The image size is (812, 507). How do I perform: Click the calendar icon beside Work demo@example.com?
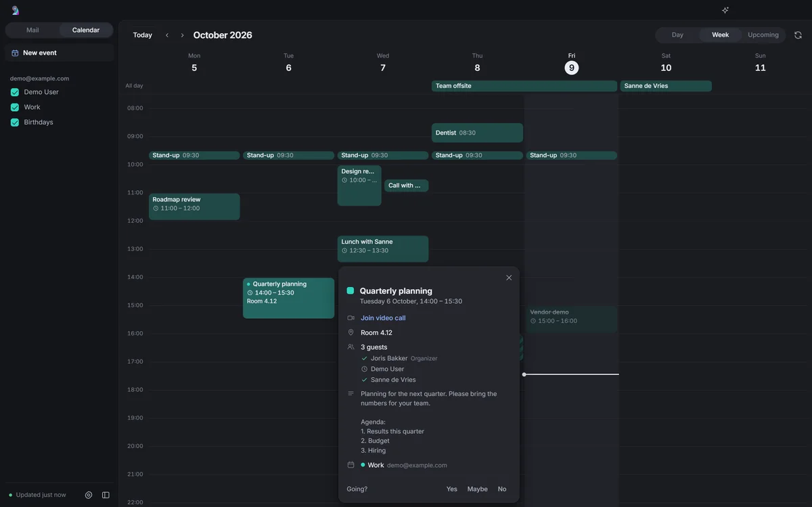pyautogui.click(x=351, y=465)
